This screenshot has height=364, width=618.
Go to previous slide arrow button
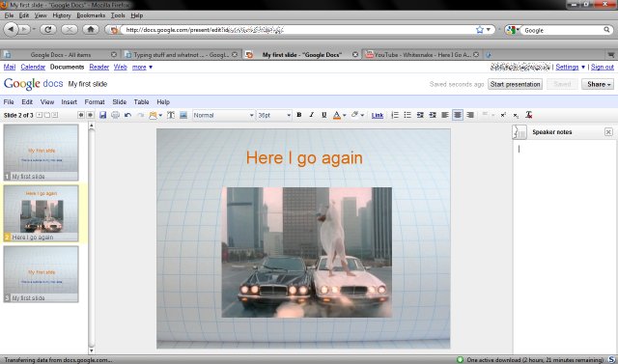coord(81,115)
